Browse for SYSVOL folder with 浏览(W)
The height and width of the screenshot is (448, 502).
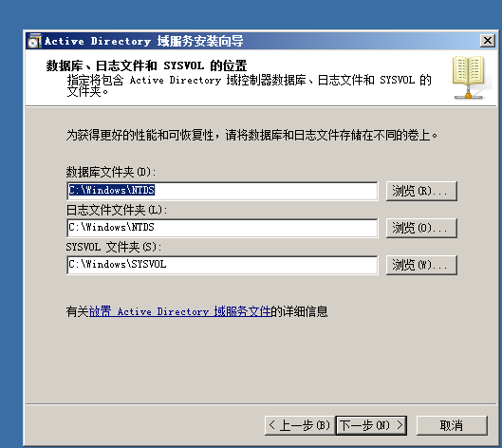click(421, 265)
